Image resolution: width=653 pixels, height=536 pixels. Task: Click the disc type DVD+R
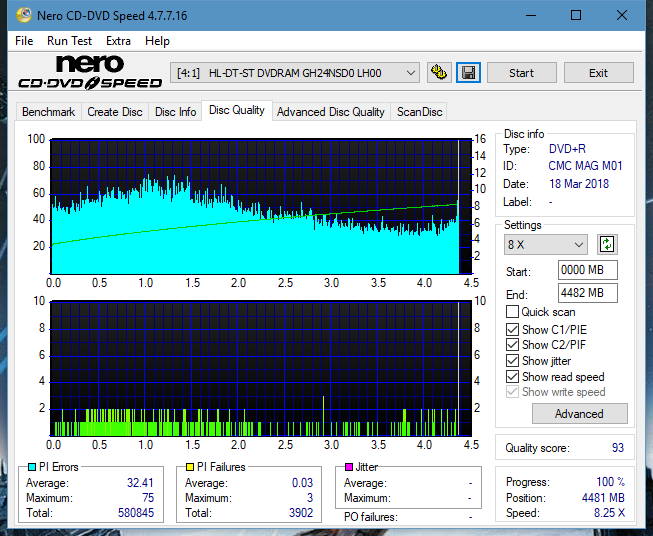[567, 149]
